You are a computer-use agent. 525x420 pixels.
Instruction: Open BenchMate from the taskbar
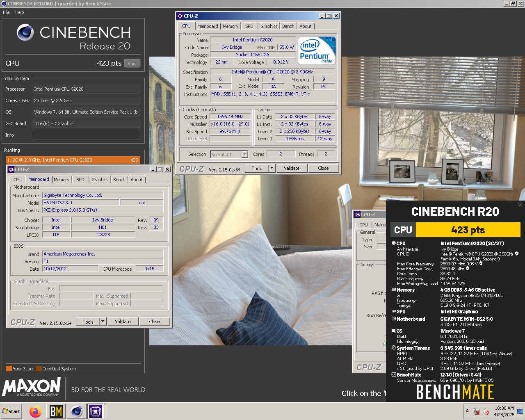(x=56, y=411)
